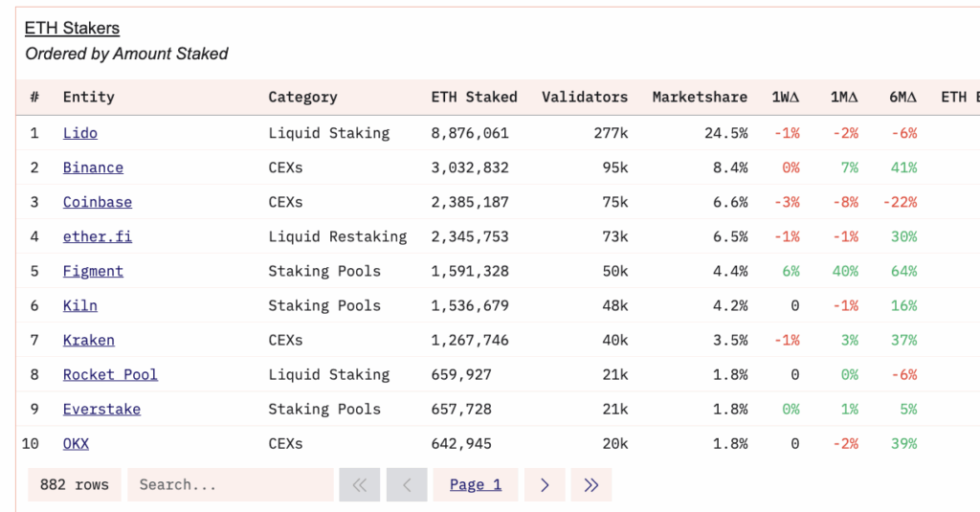Click Figment's 40% one-month change
980x512 pixels.
[x=845, y=272]
